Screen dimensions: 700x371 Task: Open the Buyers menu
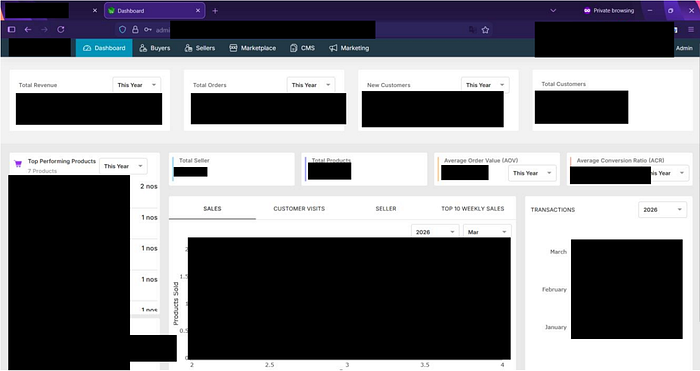pos(154,48)
